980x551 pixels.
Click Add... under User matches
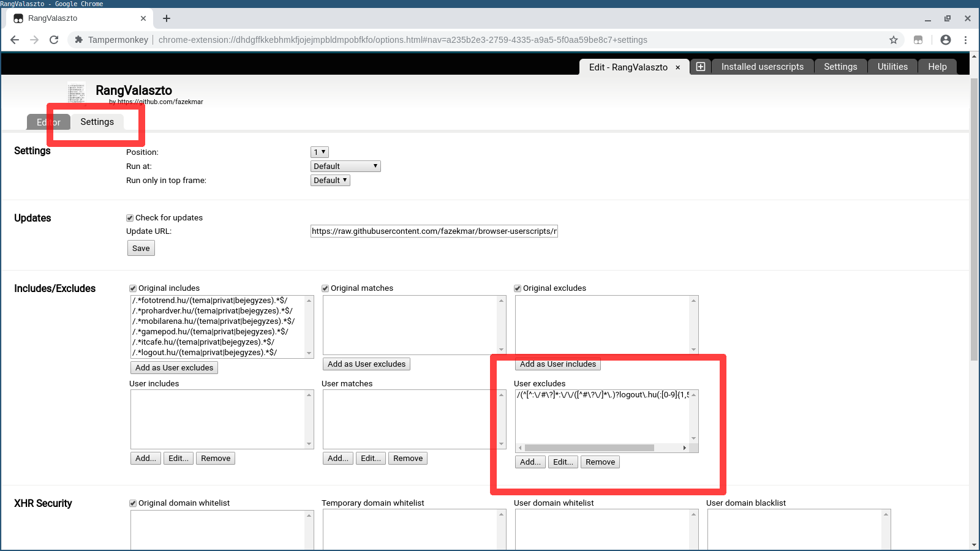[x=338, y=458]
